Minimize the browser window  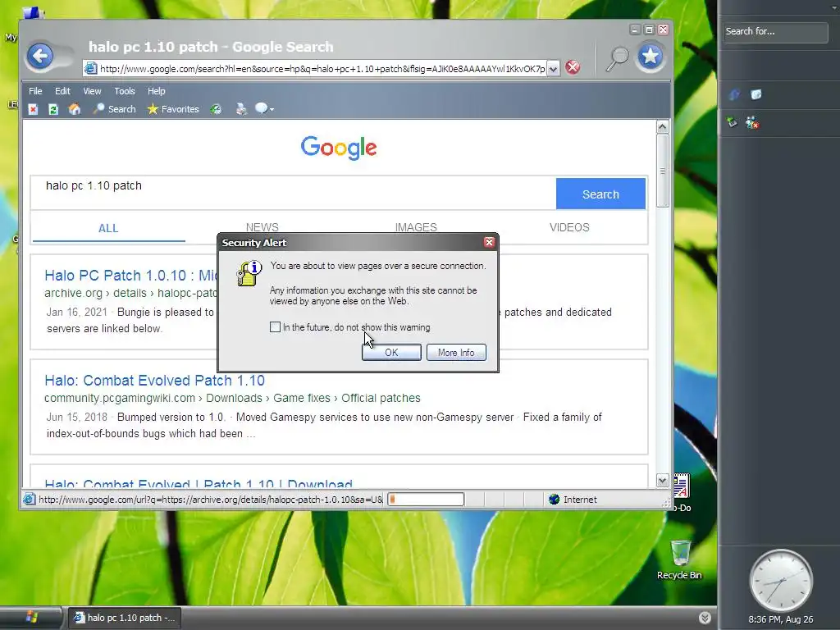[x=635, y=30]
